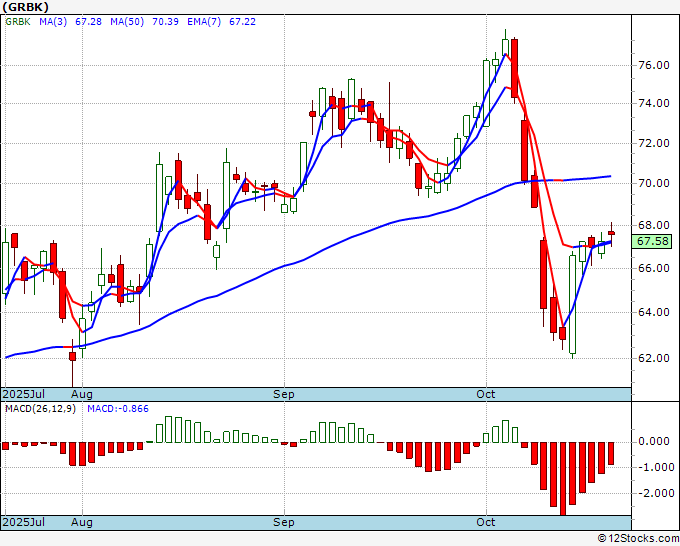This screenshot has width=680, height=546.
Task: Click Oct on the price chart axis
Action: coord(486,394)
